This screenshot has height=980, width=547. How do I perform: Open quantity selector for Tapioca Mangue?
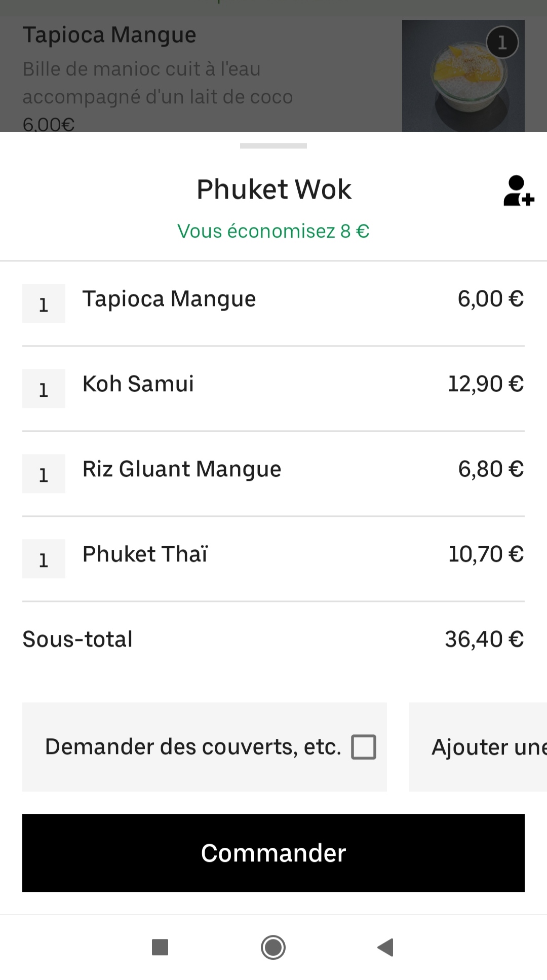(x=44, y=304)
